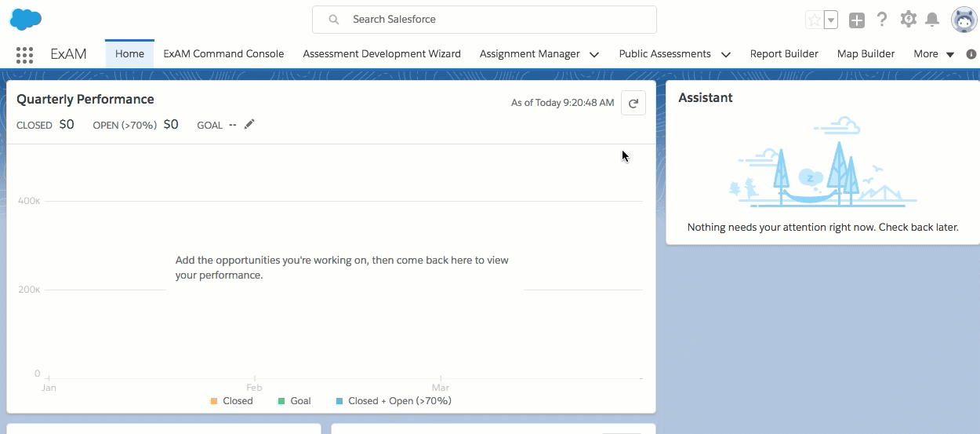980x434 pixels.
Task: Expand Assignment Manager chevron menu
Action: pos(594,55)
